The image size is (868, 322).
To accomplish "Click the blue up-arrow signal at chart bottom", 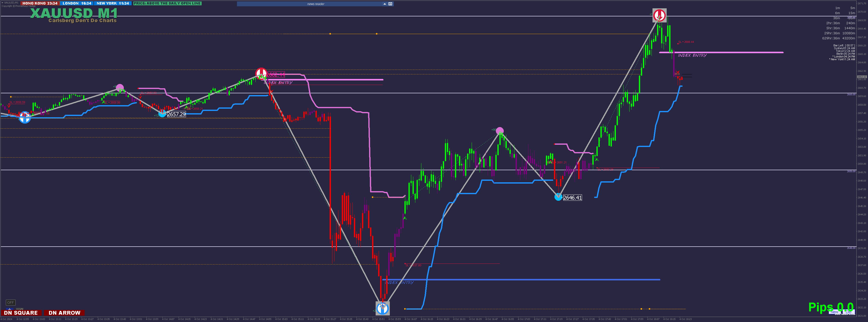I will pos(382,308).
